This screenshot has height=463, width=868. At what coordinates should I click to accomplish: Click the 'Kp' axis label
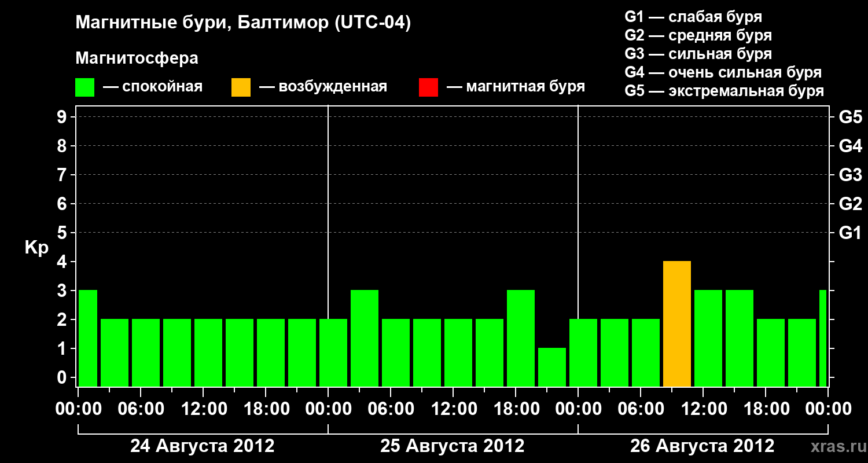coord(37,248)
